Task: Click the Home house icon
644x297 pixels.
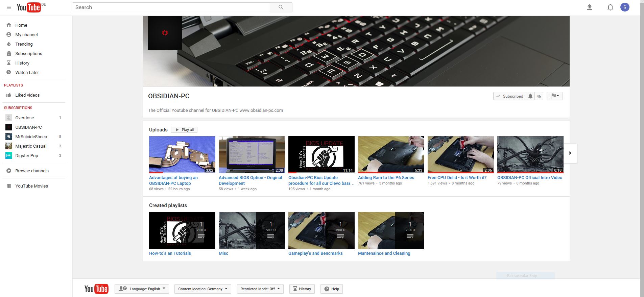Action: click(x=9, y=25)
